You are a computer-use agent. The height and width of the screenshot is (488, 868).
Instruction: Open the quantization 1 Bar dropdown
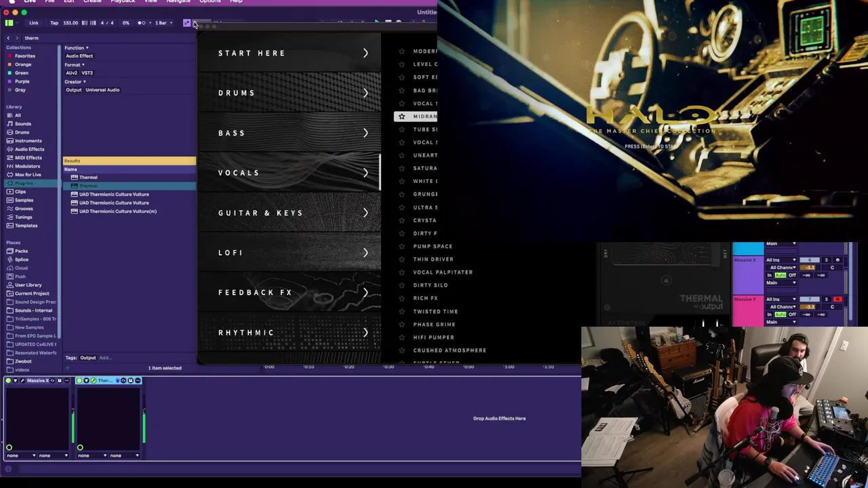click(x=163, y=23)
